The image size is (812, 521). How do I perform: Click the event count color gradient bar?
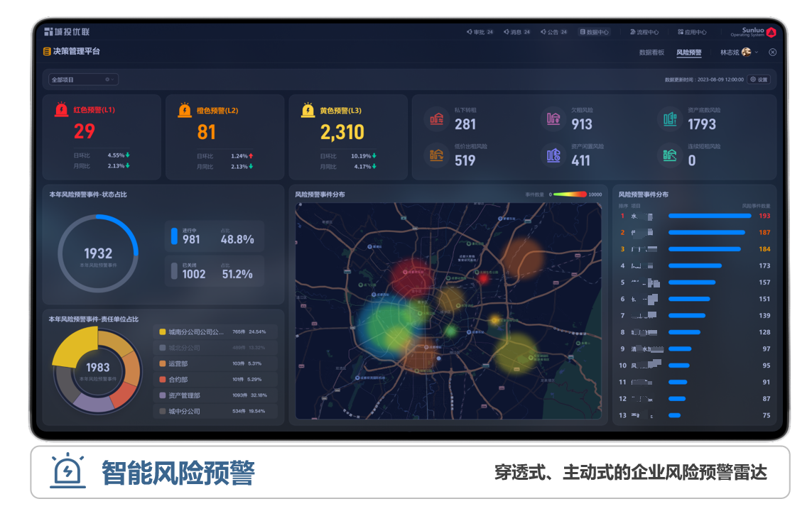pyautogui.click(x=570, y=194)
